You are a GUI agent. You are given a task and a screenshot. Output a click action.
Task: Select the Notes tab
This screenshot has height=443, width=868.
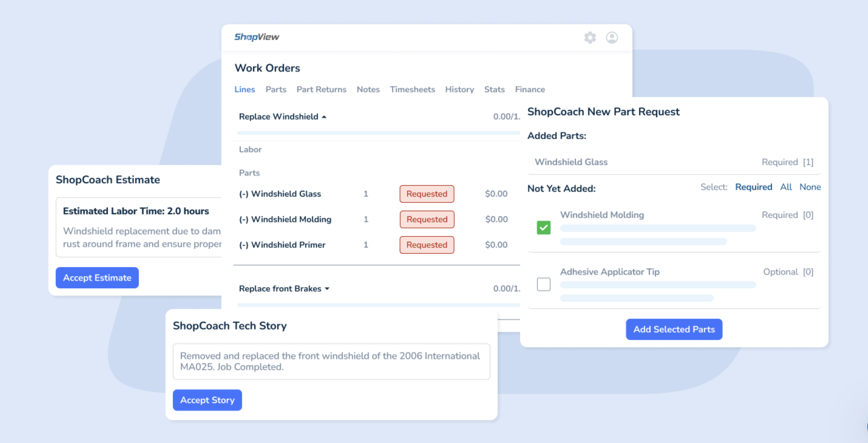click(368, 89)
